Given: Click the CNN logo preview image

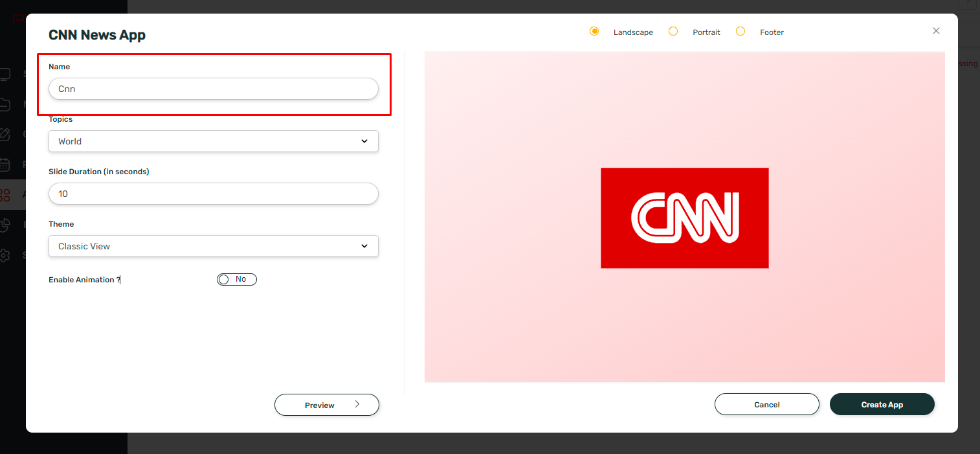Looking at the screenshot, I should [x=685, y=218].
